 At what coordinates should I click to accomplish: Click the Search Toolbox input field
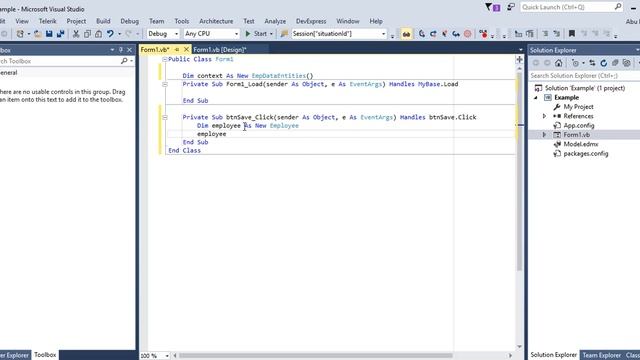[59, 61]
